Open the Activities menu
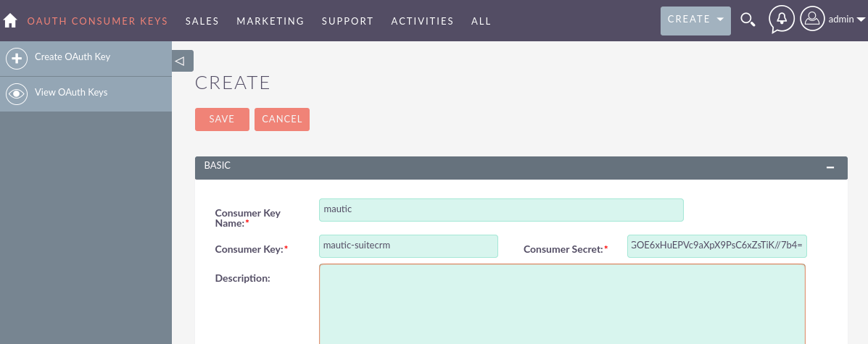 422,21
